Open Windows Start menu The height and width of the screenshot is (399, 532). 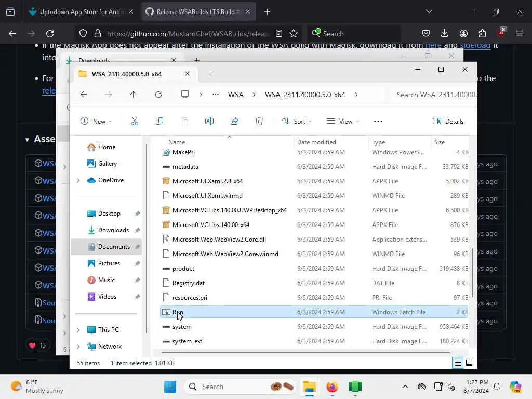point(170,387)
